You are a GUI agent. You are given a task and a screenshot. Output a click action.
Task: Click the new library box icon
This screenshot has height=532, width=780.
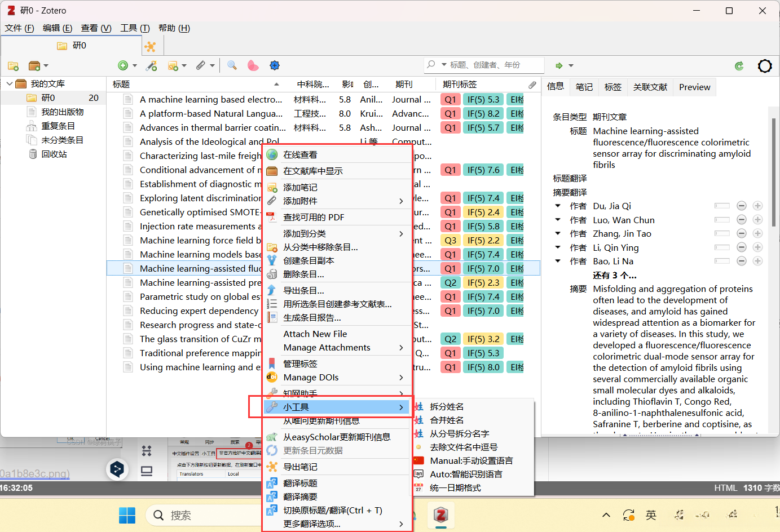(34, 66)
